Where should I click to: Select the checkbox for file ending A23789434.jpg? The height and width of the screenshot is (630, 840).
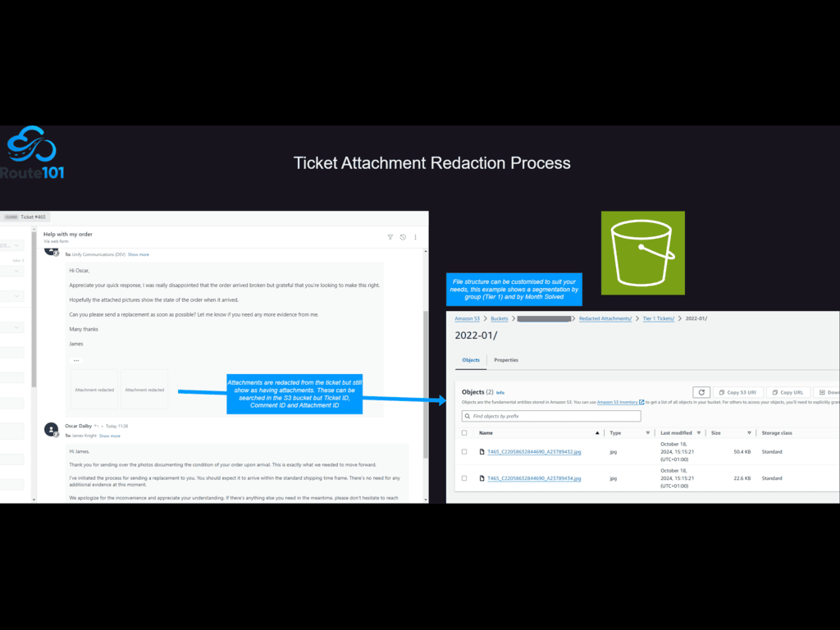click(x=464, y=478)
